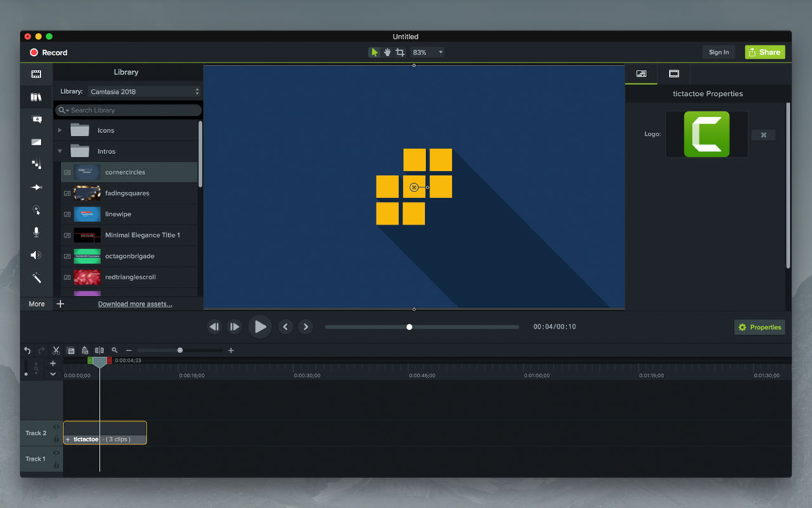
Task: Follow Download more assets link
Action: click(135, 304)
